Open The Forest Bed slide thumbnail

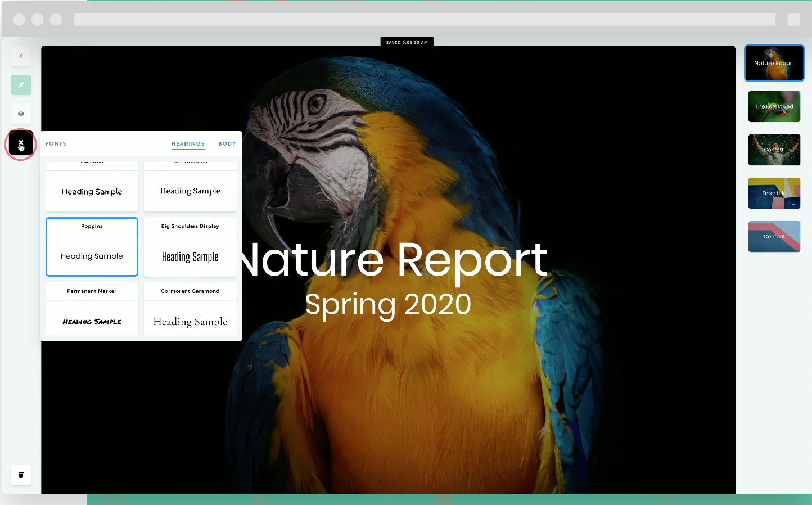point(774,106)
